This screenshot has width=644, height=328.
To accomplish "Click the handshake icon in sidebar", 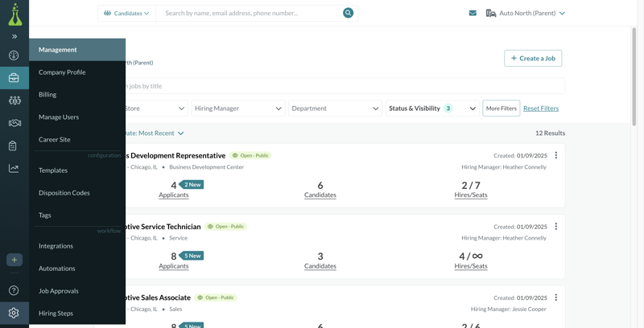I will click(x=14, y=123).
